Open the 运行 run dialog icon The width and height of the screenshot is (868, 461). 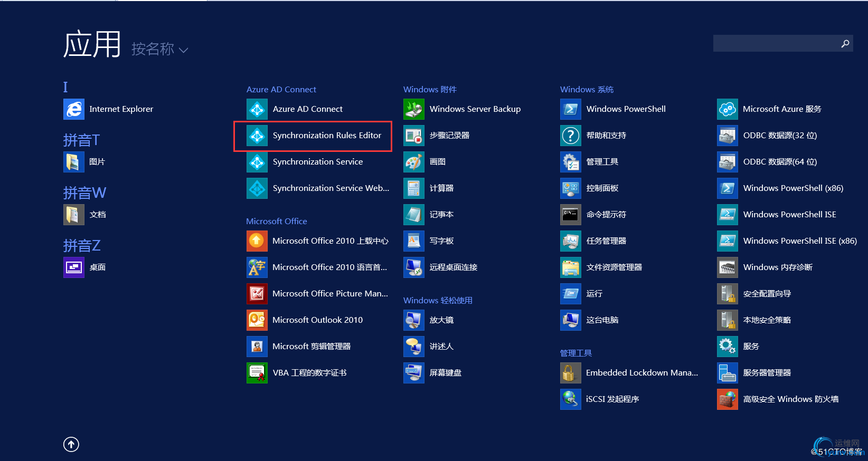pyautogui.click(x=571, y=294)
